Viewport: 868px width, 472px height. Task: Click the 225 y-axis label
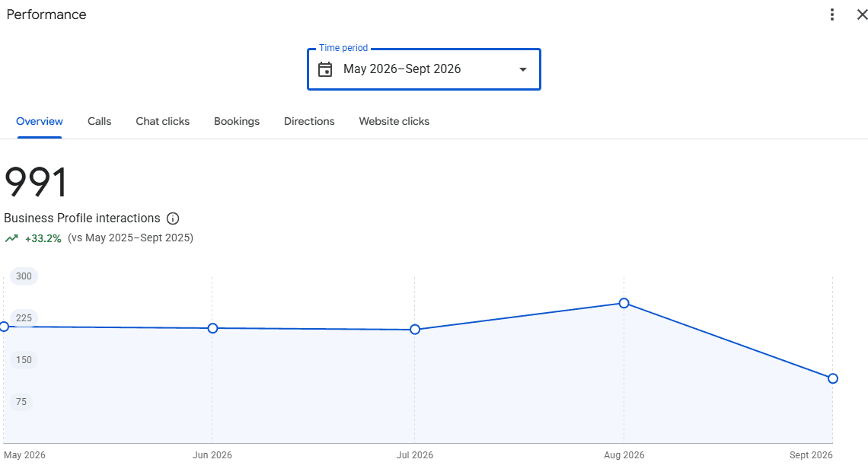click(24, 318)
